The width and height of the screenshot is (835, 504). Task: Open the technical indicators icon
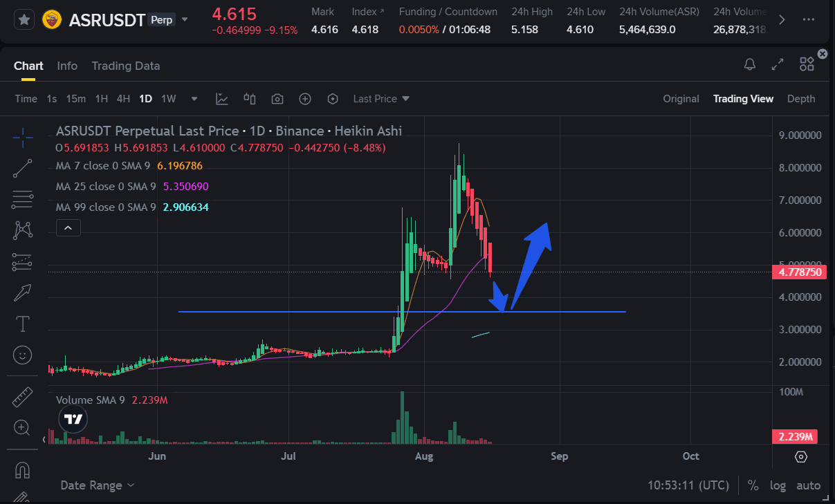tap(222, 99)
